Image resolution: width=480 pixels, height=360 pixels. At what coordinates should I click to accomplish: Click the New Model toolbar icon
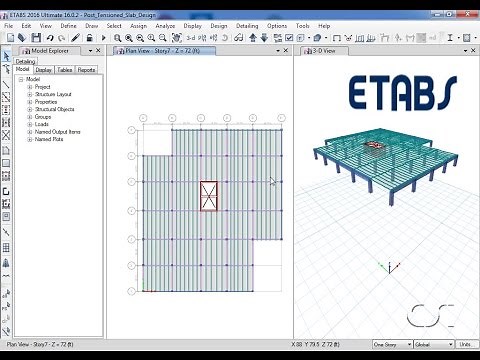tap(10, 38)
